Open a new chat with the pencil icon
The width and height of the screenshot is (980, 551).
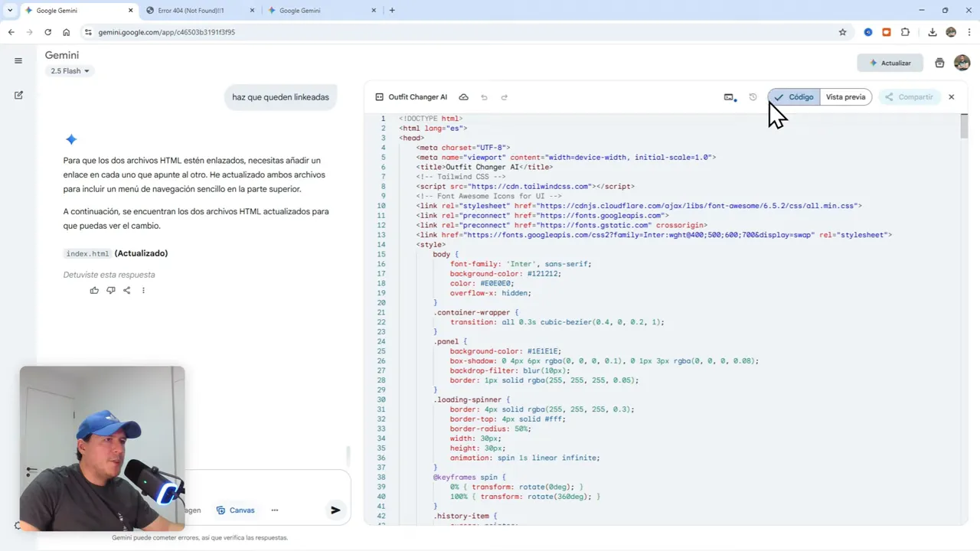[18, 95]
